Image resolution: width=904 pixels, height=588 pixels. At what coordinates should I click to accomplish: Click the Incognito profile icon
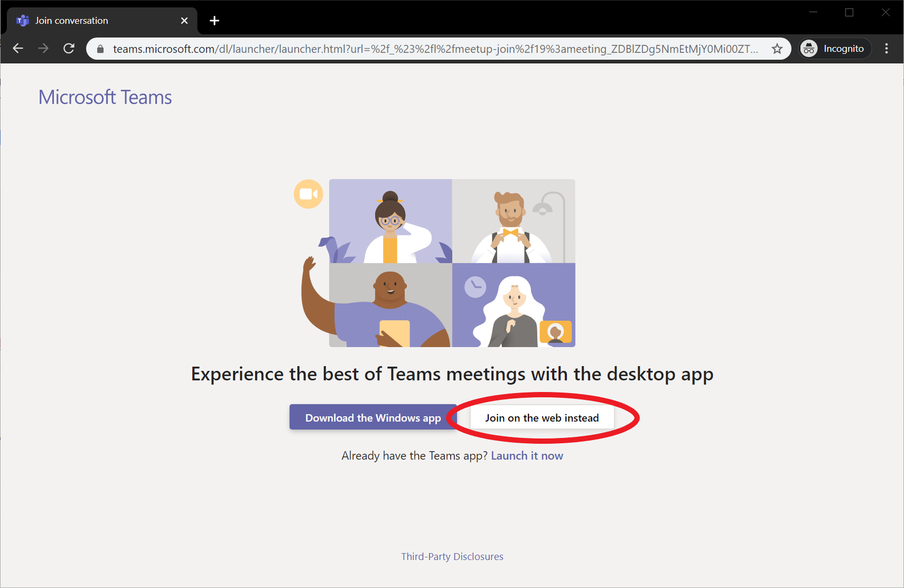click(x=808, y=48)
